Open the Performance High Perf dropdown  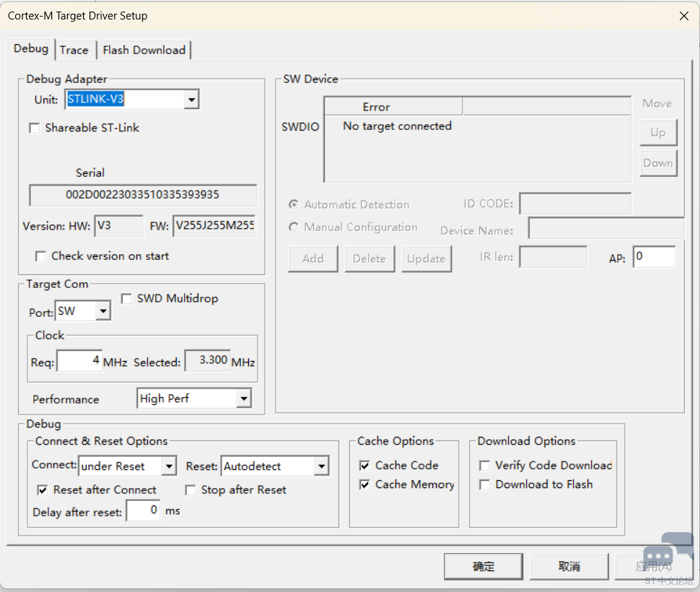coord(244,399)
